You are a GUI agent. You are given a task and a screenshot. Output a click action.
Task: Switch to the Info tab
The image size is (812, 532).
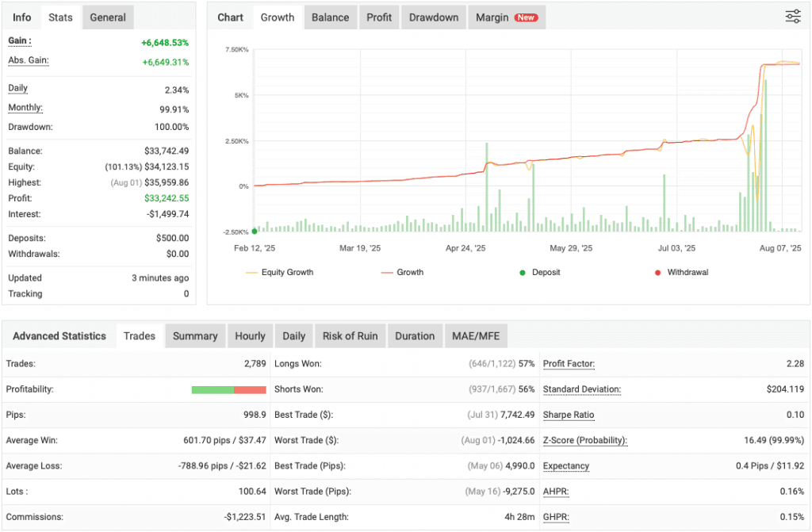coord(21,17)
